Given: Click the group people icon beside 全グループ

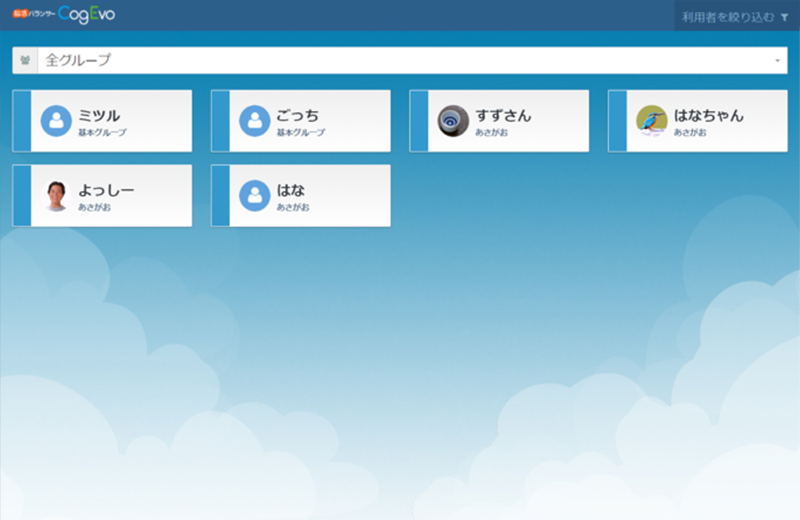Looking at the screenshot, I should tap(25, 61).
